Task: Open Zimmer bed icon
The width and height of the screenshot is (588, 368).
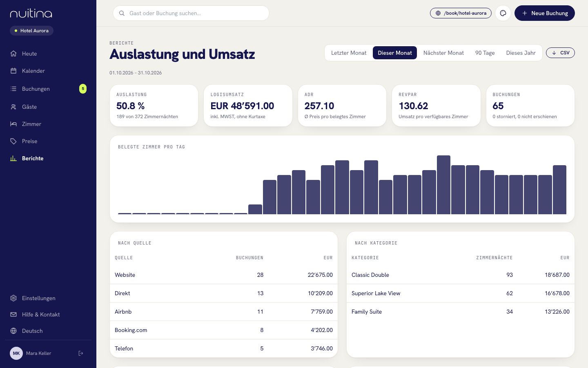Action: pos(13,124)
